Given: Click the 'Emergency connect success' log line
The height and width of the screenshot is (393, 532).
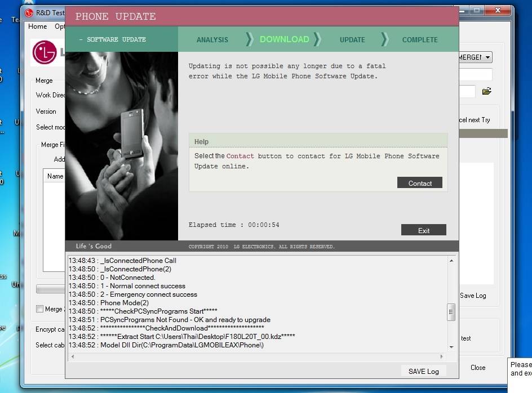Looking at the screenshot, I should pyautogui.click(x=133, y=294).
